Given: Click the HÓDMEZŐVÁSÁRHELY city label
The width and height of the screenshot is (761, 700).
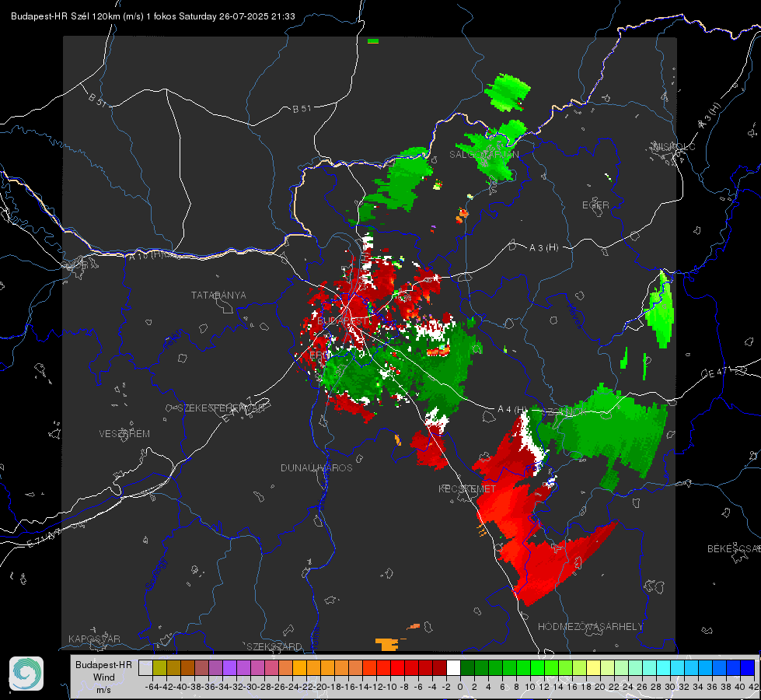Looking at the screenshot, I should [x=590, y=627].
